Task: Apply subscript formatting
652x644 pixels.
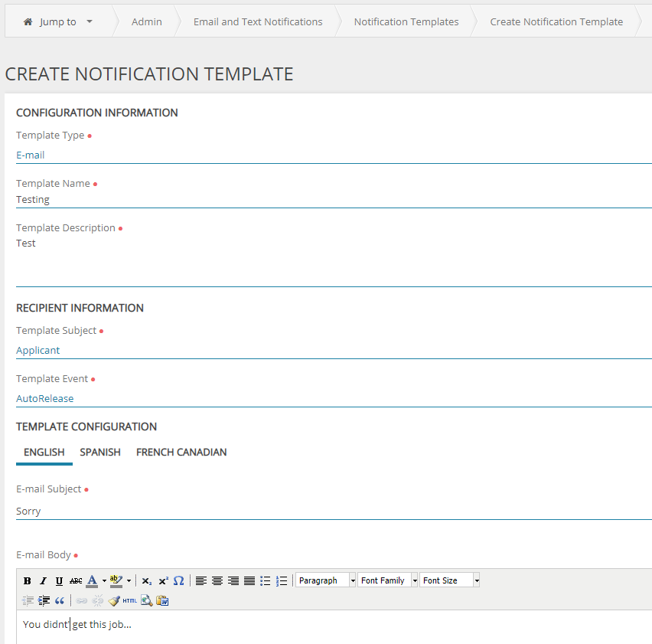Action: tap(146, 580)
